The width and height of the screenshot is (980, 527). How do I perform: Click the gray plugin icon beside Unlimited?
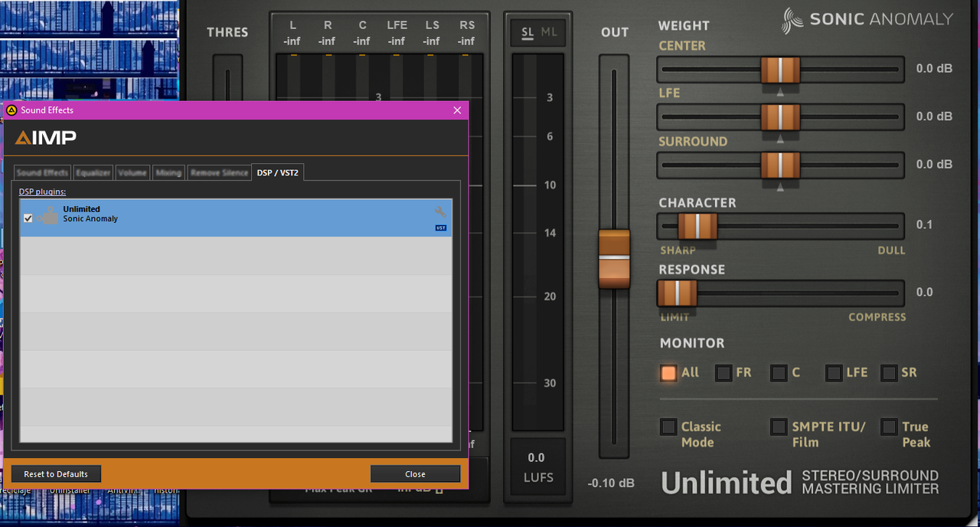click(x=47, y=216)
